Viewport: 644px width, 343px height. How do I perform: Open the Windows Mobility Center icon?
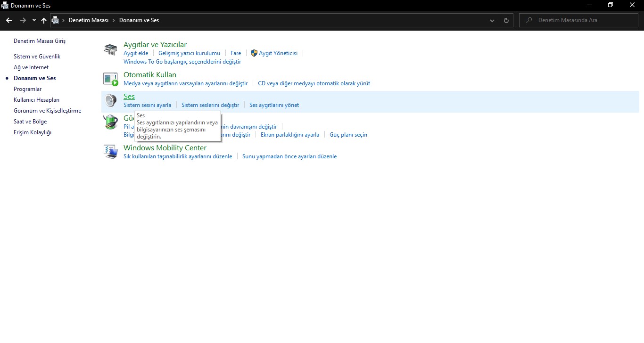point(110,152)
